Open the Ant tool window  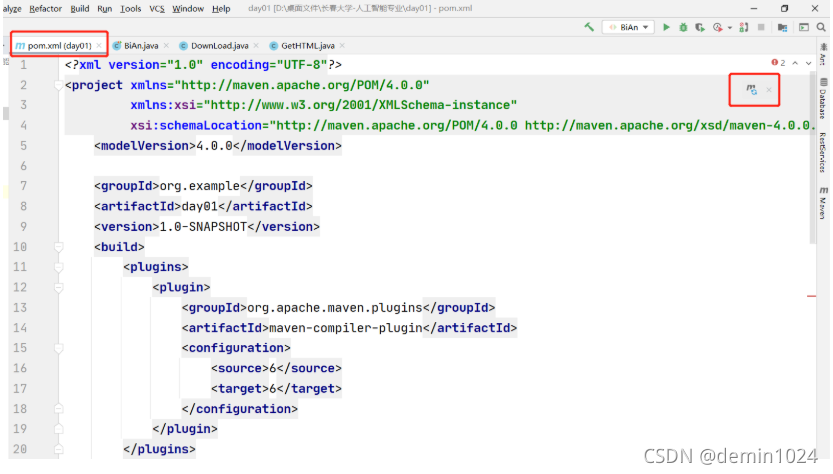tap(823, 54)
